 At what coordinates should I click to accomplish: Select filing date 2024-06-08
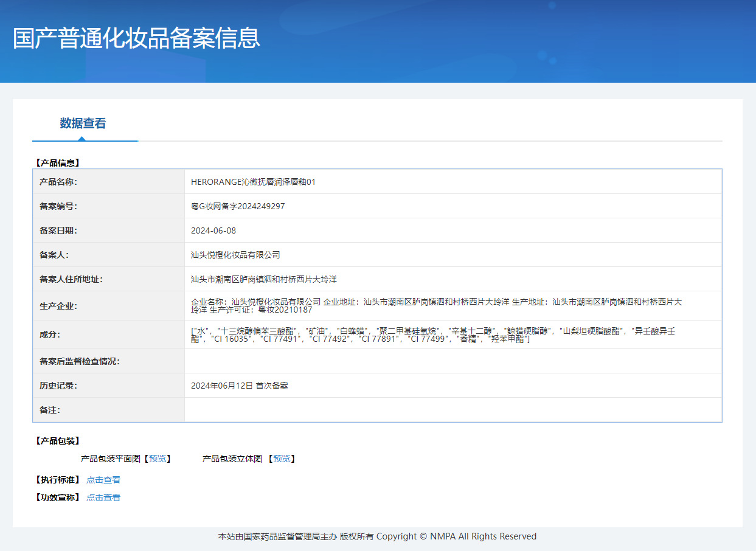(x=213, y=230)
